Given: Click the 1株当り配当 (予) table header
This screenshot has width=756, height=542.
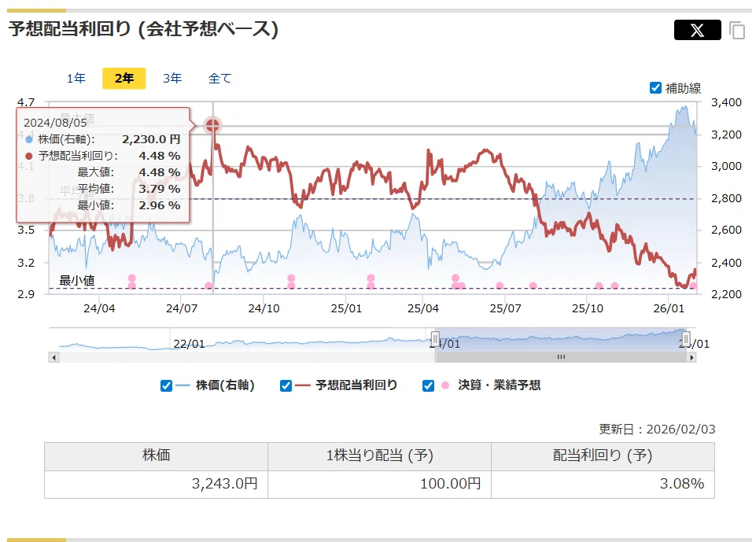Looking at the screenshot, I should coord(379,456).
